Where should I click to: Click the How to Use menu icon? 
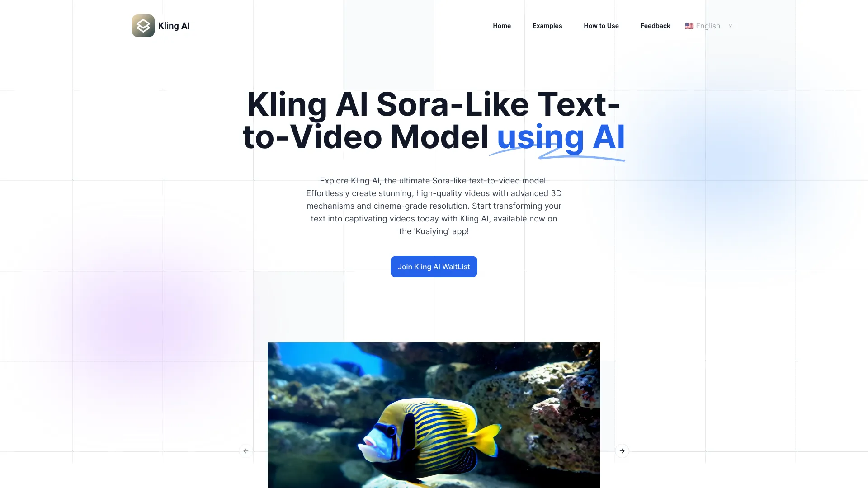click(x=601, y=26)
